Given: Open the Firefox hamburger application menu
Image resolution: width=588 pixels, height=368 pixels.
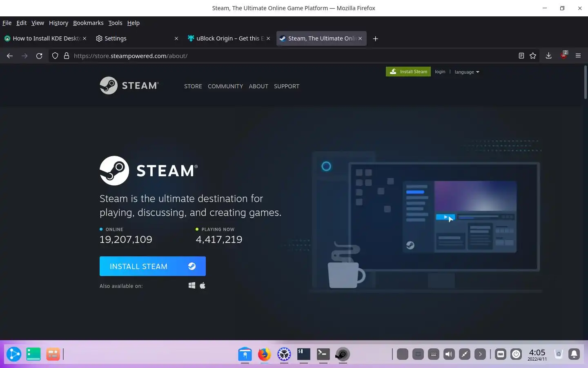Looking at the screenshot, I should 578,56.
